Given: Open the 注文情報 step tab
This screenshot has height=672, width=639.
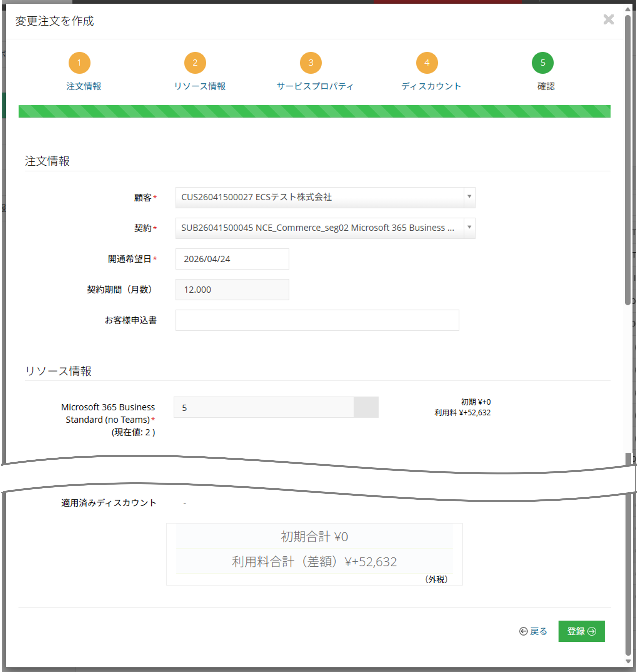Looking at the screenshot, I should (x=84, y=86).
